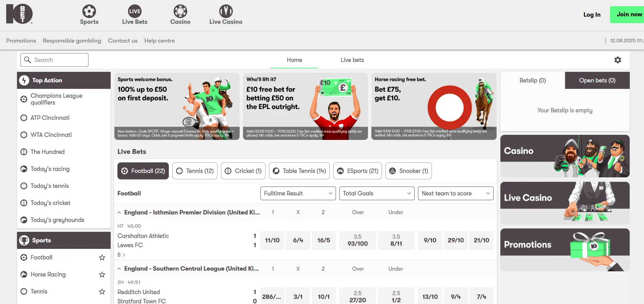
Task: Open the Casino promo tile
Action: 565,156
